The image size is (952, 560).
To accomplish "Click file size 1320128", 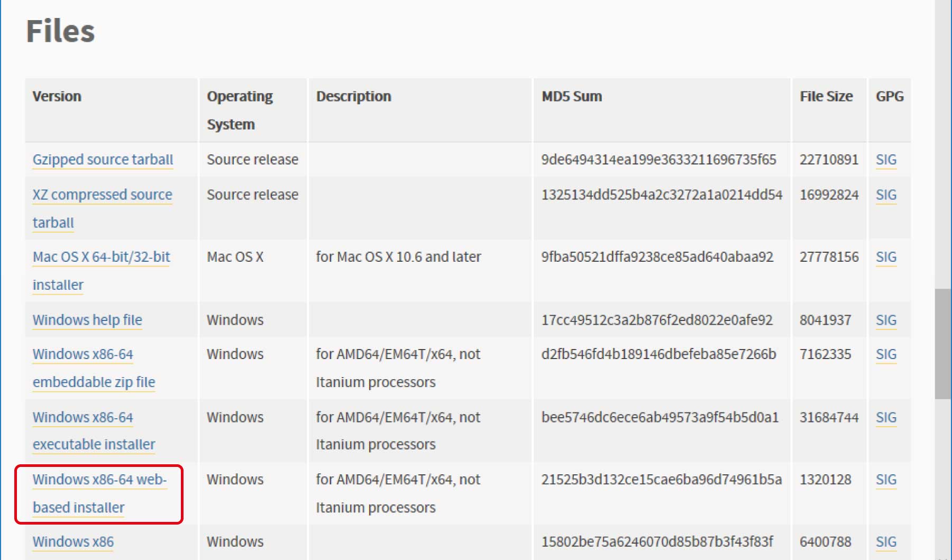I will (825, 480).
